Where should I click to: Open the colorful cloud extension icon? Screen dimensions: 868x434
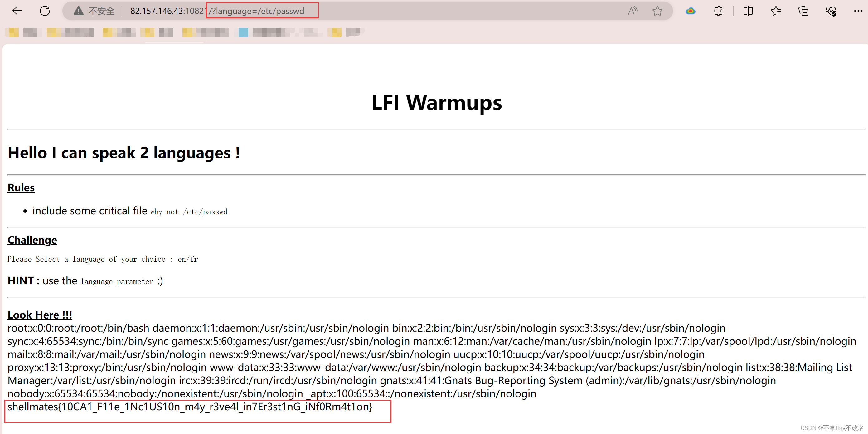(691, 11)
